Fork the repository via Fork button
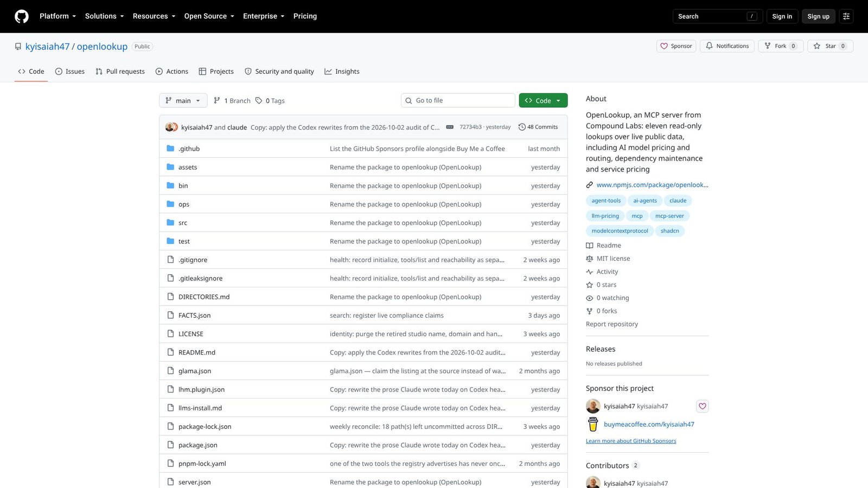 [x=781, y=46]
